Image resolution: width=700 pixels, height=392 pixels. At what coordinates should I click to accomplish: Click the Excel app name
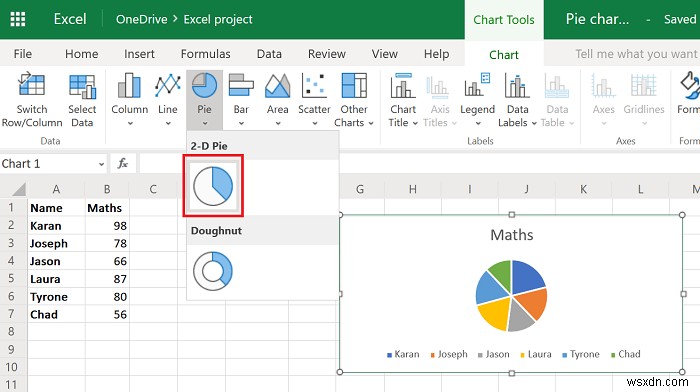point(70,19)
